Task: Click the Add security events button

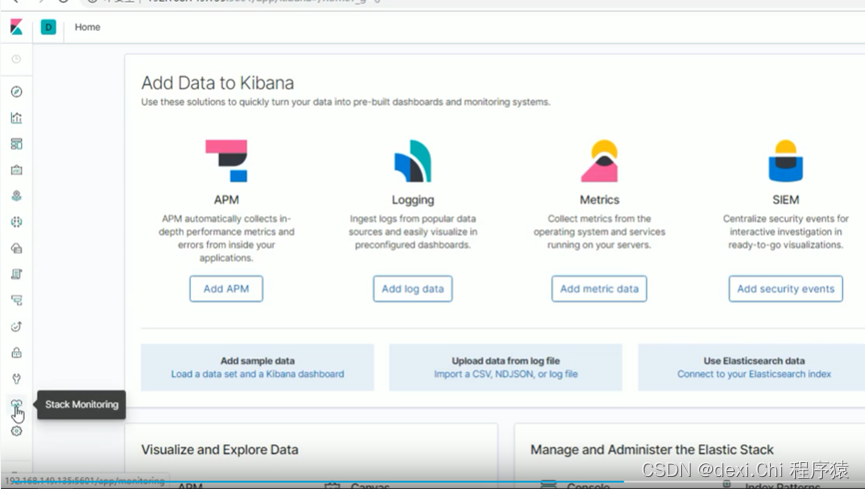Action: 786,289
